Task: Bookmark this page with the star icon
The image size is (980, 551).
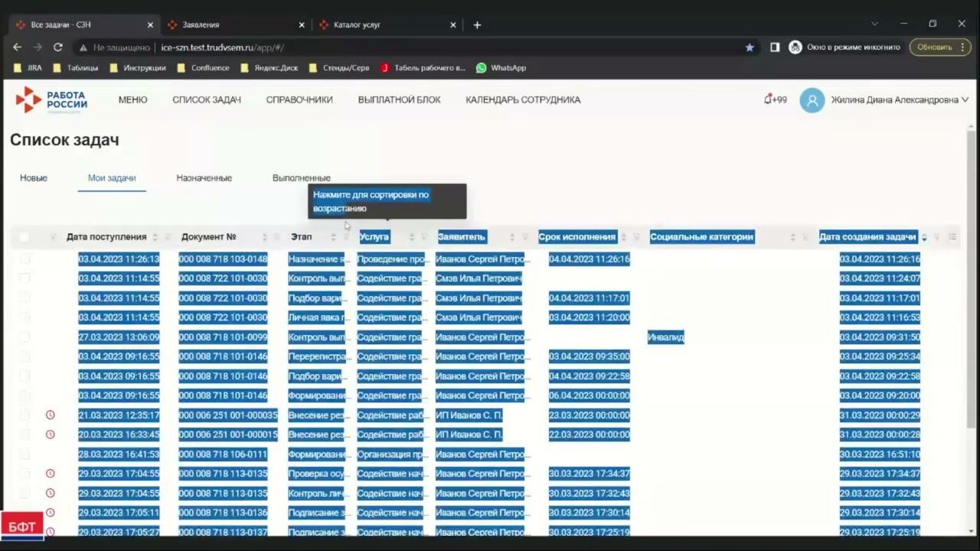Action: point(750,47)
